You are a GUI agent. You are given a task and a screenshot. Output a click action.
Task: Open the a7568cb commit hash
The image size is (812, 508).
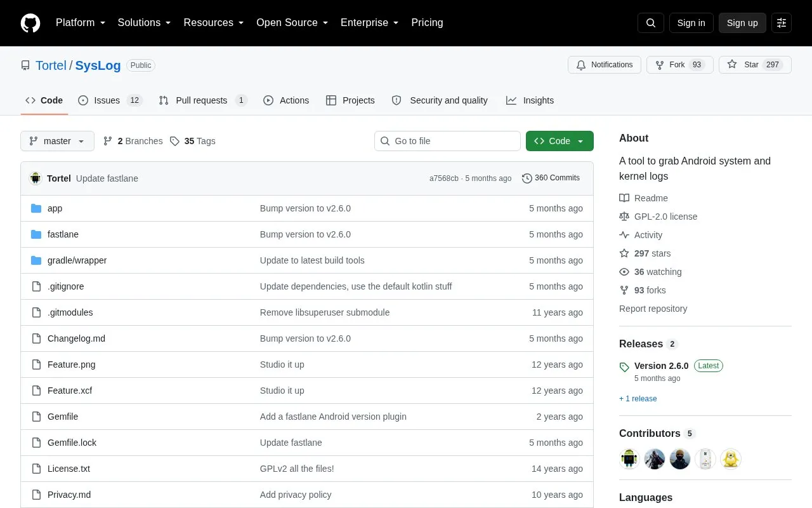click(444, 178)
